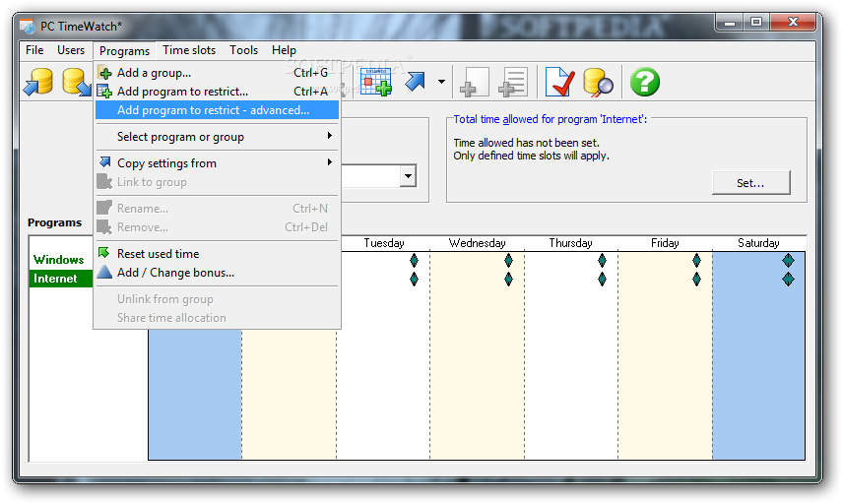Screen dimensions: 843x504
Task: Expand Select program or group submenu
Action: pos(218,137)
